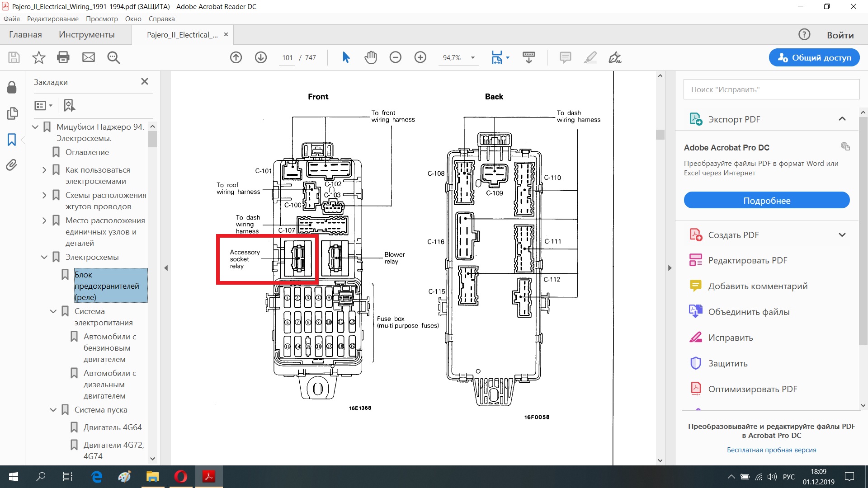Toggle the Bookmarks panel icon in the sidebar
The width and height of the screenshot is (868, 488).
click(x=12, y=140)
